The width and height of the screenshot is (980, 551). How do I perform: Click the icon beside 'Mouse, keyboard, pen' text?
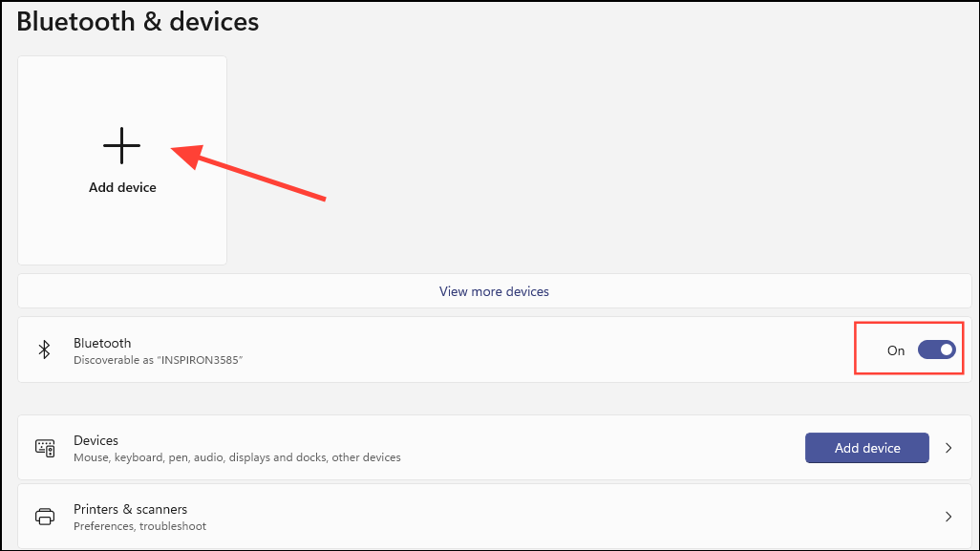(44, 447)
